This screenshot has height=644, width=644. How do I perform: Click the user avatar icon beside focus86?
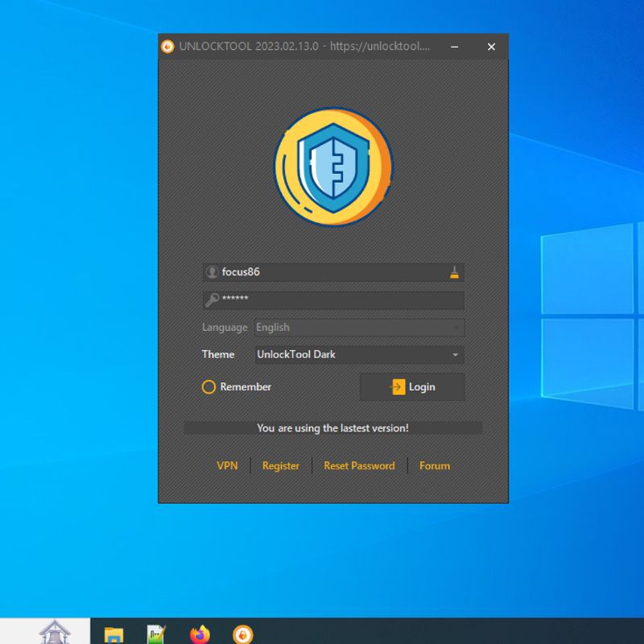212,272
